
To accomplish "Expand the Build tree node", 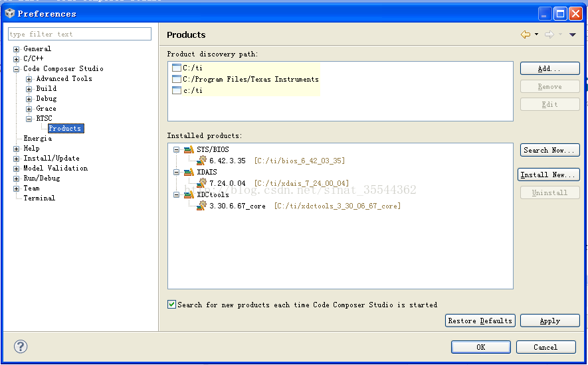I will click(x=29, y=89).
